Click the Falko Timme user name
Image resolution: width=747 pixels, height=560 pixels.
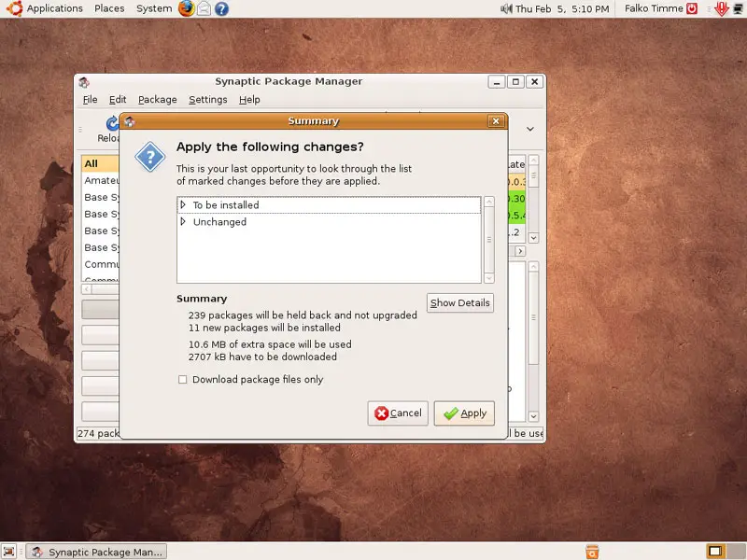654,8
